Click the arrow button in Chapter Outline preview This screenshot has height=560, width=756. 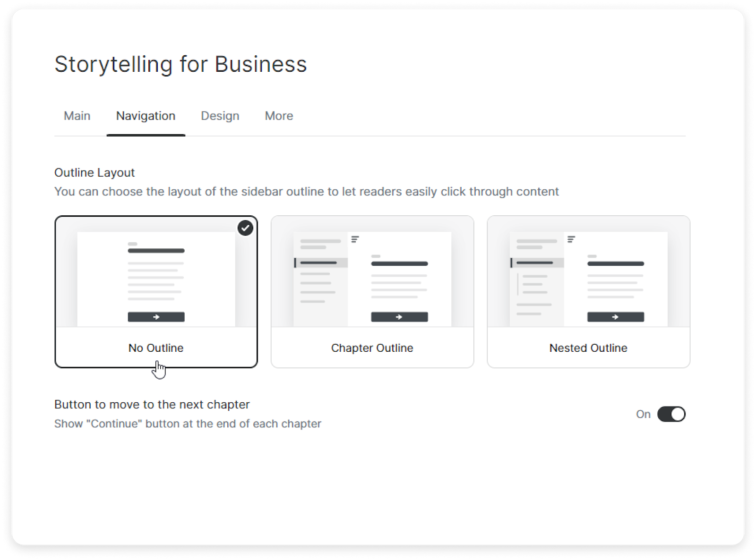(x=399, y=317)
